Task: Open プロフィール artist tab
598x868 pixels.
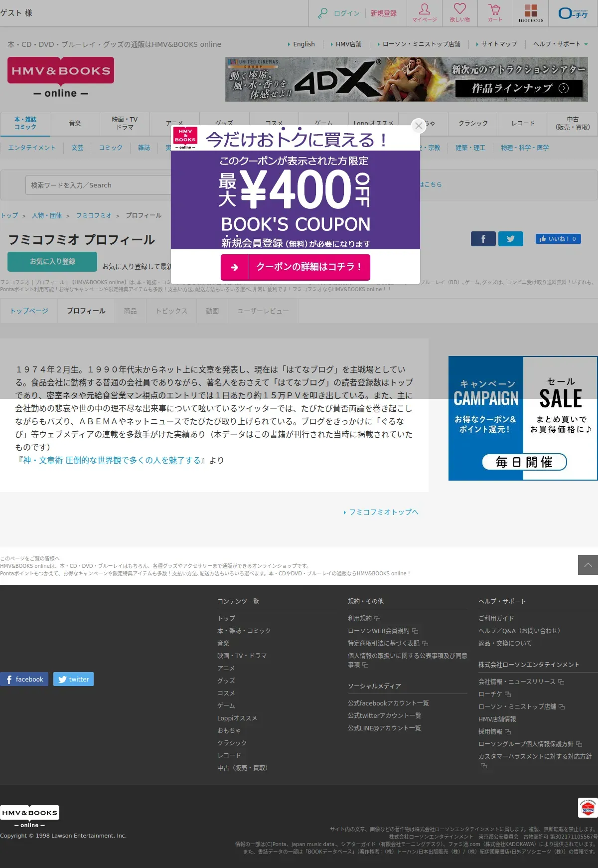Action: pos(86,311)
